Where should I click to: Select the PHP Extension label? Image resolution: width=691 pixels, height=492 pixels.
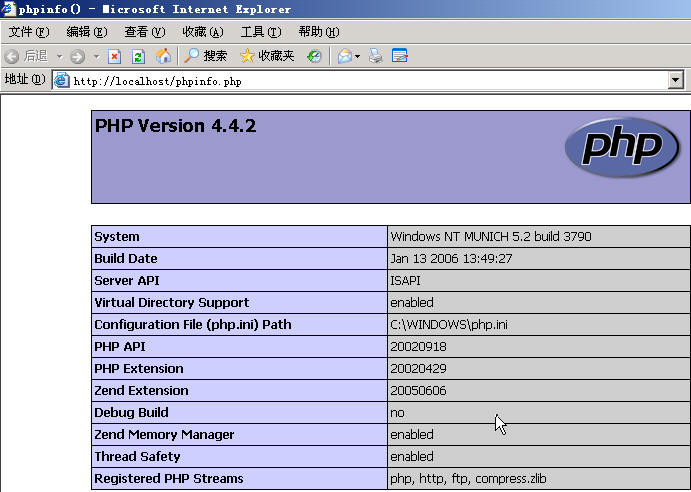pos(139,369)
